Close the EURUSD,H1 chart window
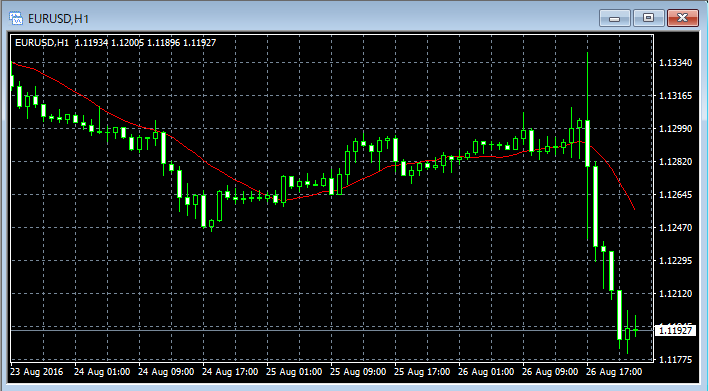709x391 pixels. [682, 18]
